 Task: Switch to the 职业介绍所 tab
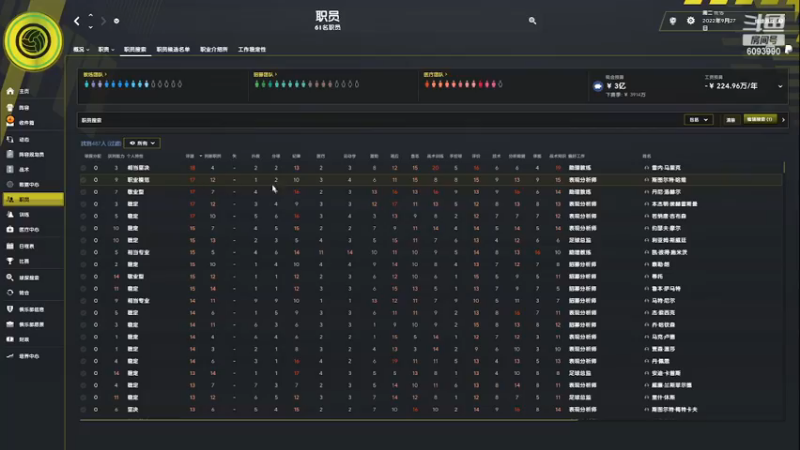pyautogui.click(x=214, y=49)
